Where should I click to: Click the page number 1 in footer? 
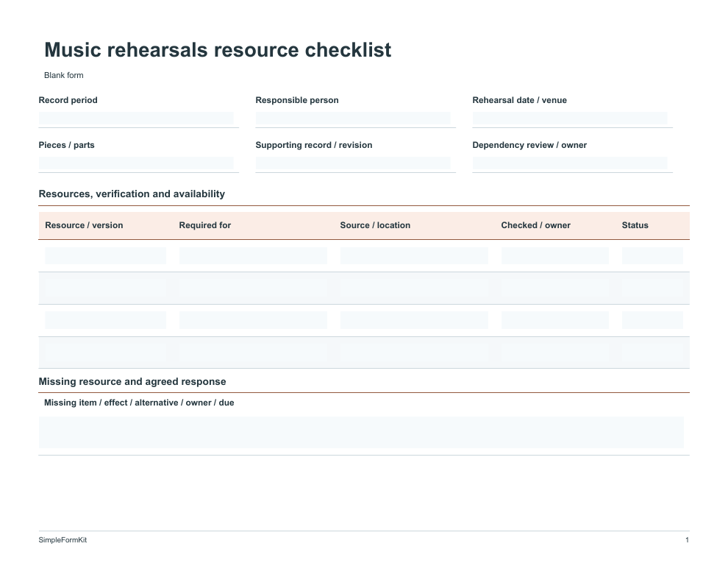(x=687, y=539)
